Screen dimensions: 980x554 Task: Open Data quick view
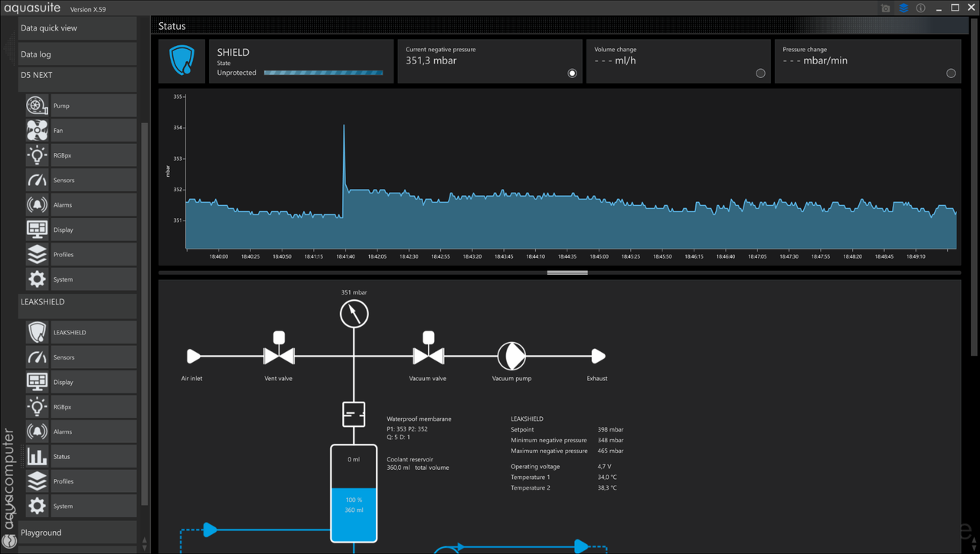tap(77, 28)
